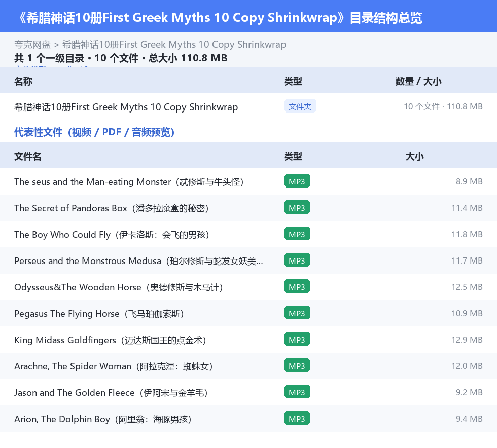This screenshot has height=448, width=497.
Task: Select the 12.9 MB size value
Action: [467, 340]
